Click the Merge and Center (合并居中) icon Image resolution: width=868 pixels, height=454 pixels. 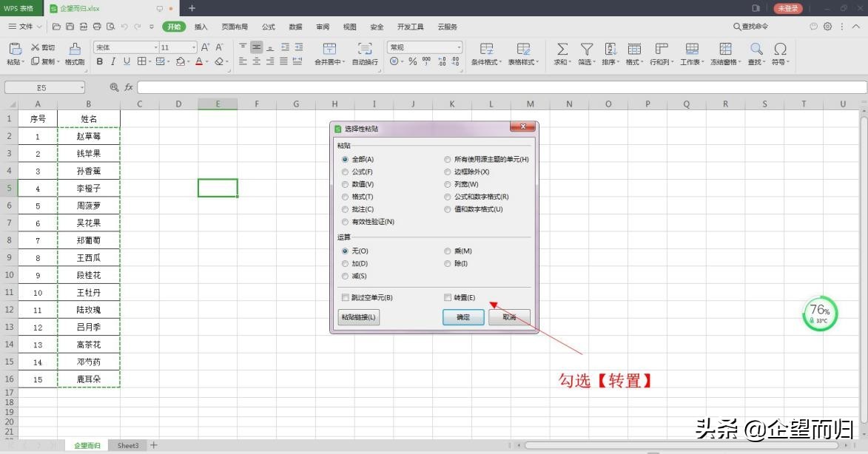pos(329,50)
